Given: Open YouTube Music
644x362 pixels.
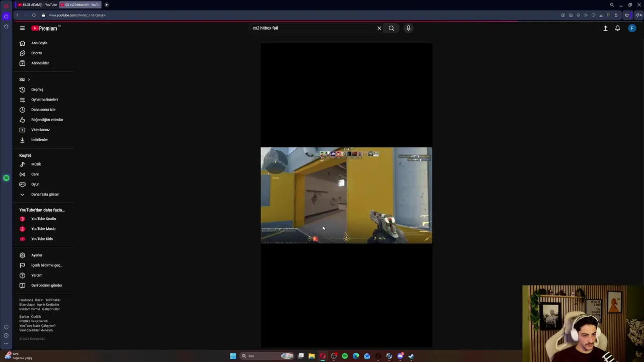Looking at the screenshot, I should [x=43, y=229].
